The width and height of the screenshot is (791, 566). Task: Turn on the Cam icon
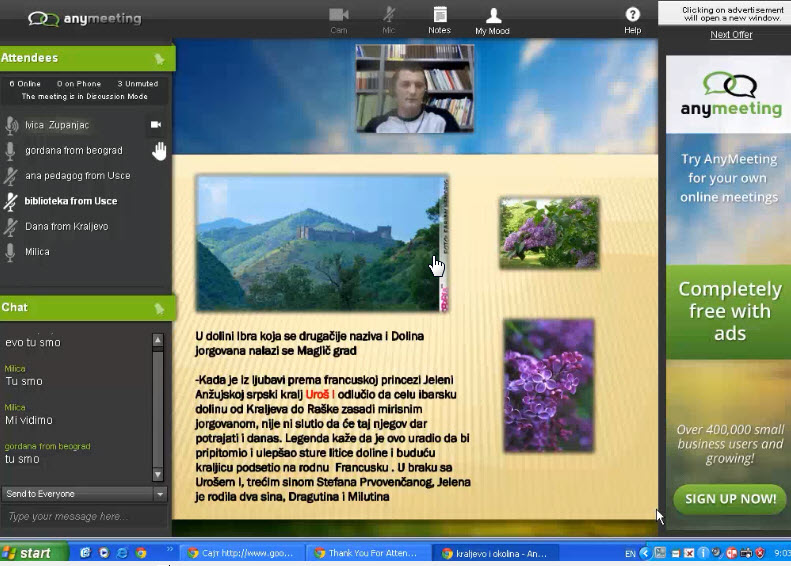(339, 17)
